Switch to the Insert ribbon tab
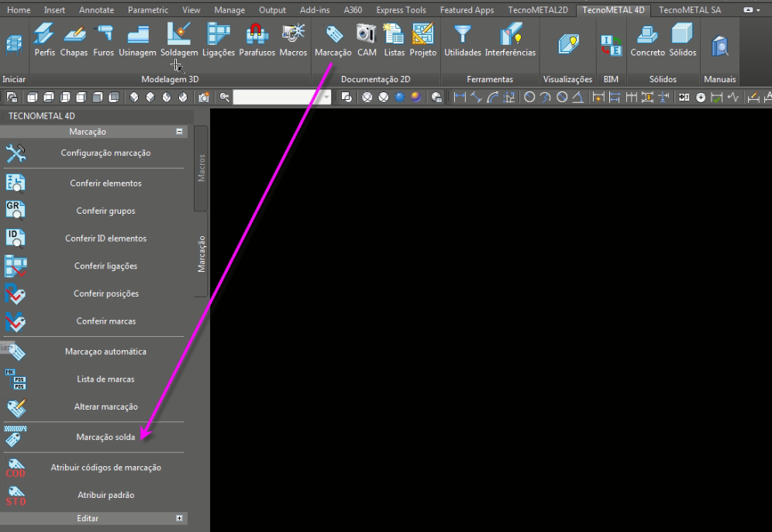Screen dimensions: 772x532 54,10
